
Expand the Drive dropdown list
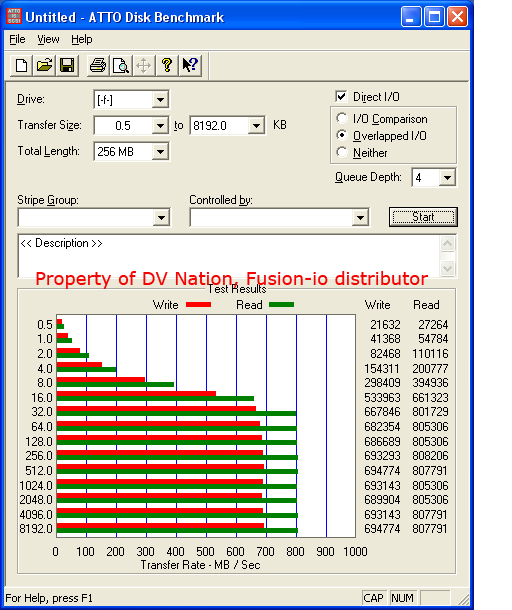(x=160, y=100)
